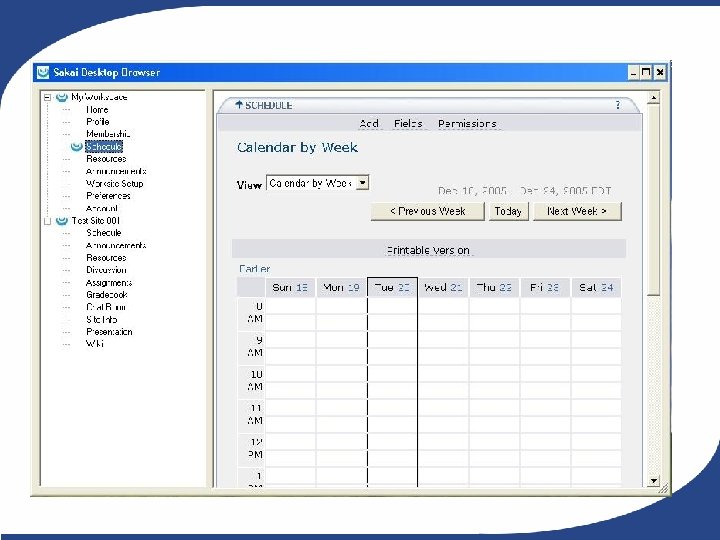Click the Schedule panel up-arrow icon
This screenshot has height=540, width=720.
238,105
